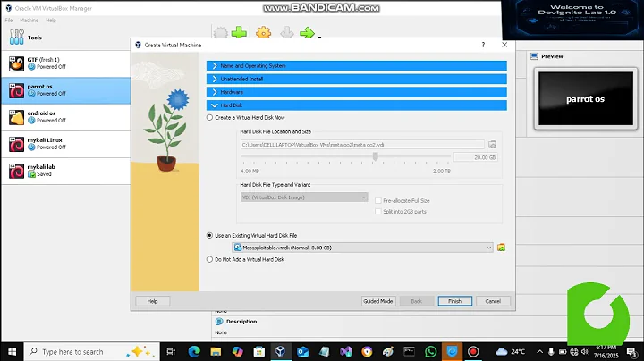Click the 24°C weather widget
The height and width of the screenshot is (361, 644).
511,351
